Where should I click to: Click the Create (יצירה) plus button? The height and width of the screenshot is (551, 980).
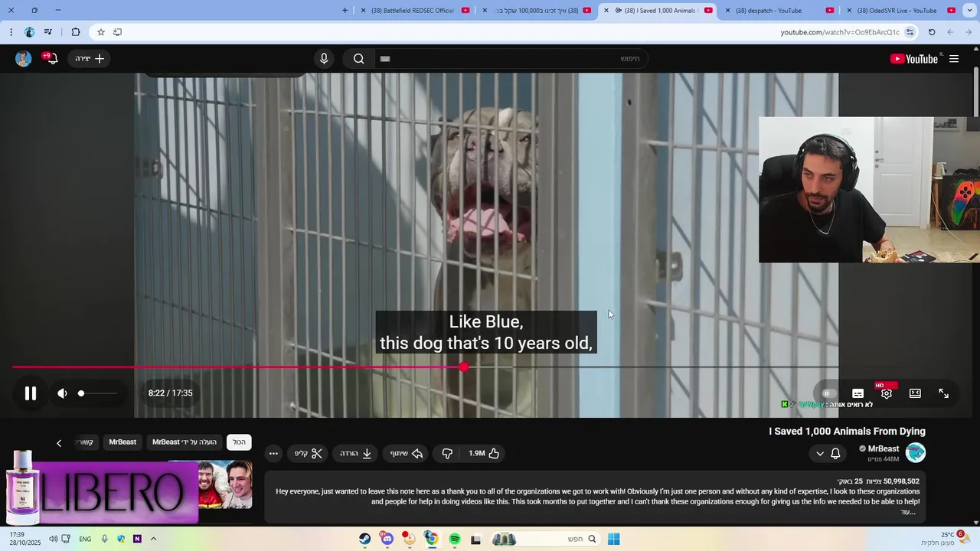coord(90,59)
